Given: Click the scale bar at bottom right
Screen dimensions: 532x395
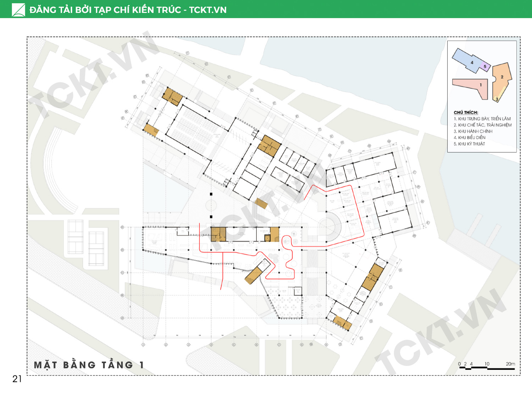Looking at the screenshot, I should click(x=487, y=368).
